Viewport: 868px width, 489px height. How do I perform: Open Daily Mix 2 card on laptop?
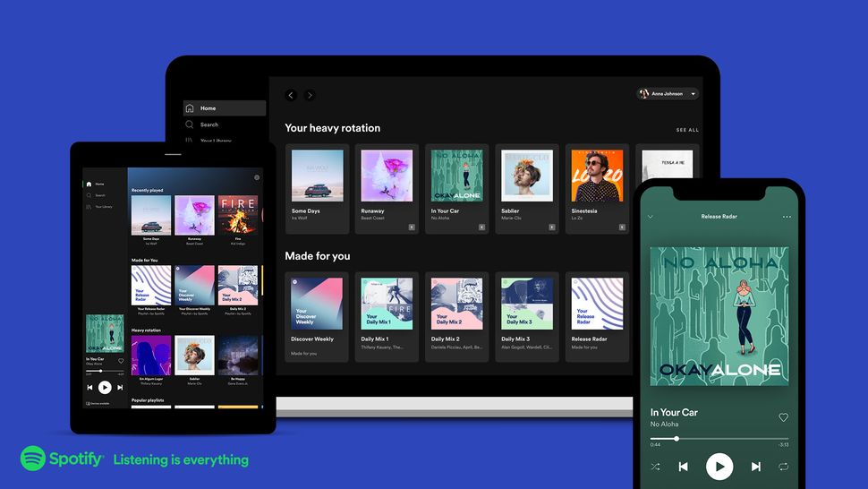point(456,317)
